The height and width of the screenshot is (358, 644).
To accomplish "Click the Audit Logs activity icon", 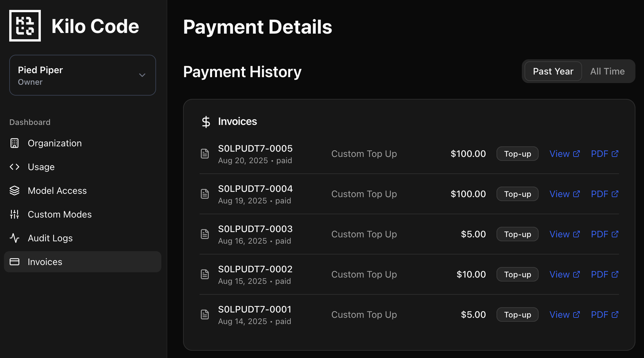I will (14, 238).
